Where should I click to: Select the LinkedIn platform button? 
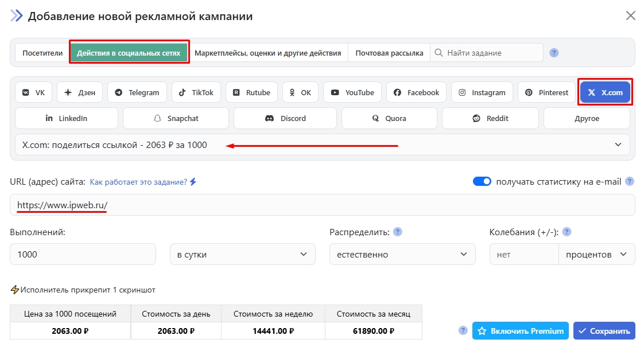(x=67, y=118)
